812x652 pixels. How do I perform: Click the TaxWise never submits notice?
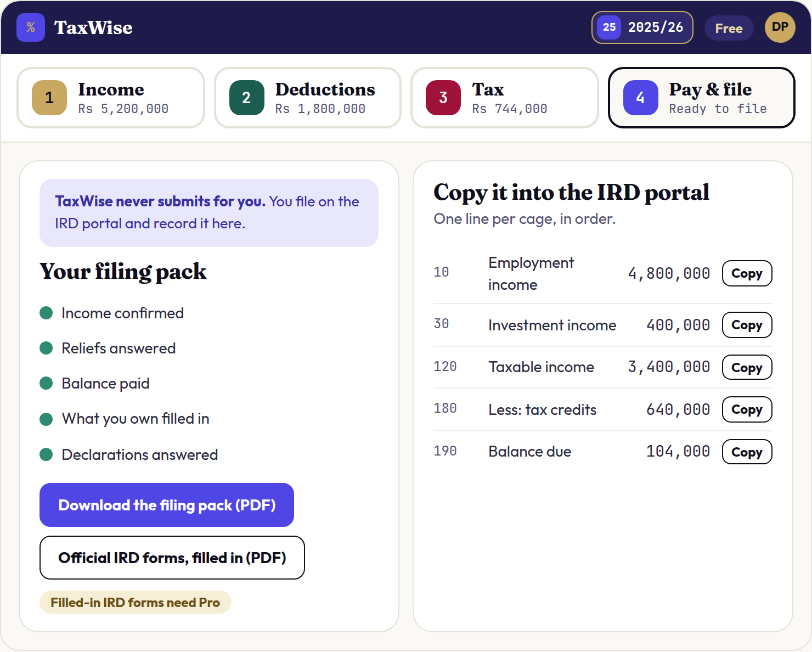click(209, 213)
